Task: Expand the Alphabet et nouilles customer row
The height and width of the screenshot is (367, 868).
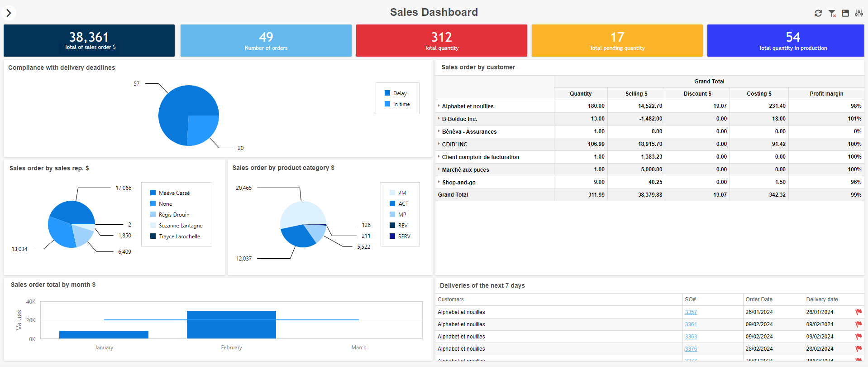Action: pyautogui.click(x=439, y=106)
